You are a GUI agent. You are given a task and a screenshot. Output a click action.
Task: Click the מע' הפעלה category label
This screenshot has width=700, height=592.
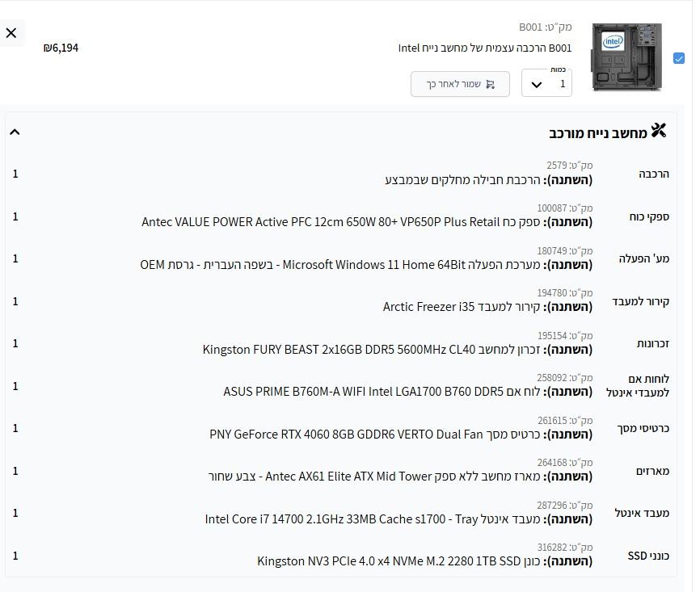tap(643, 258)
